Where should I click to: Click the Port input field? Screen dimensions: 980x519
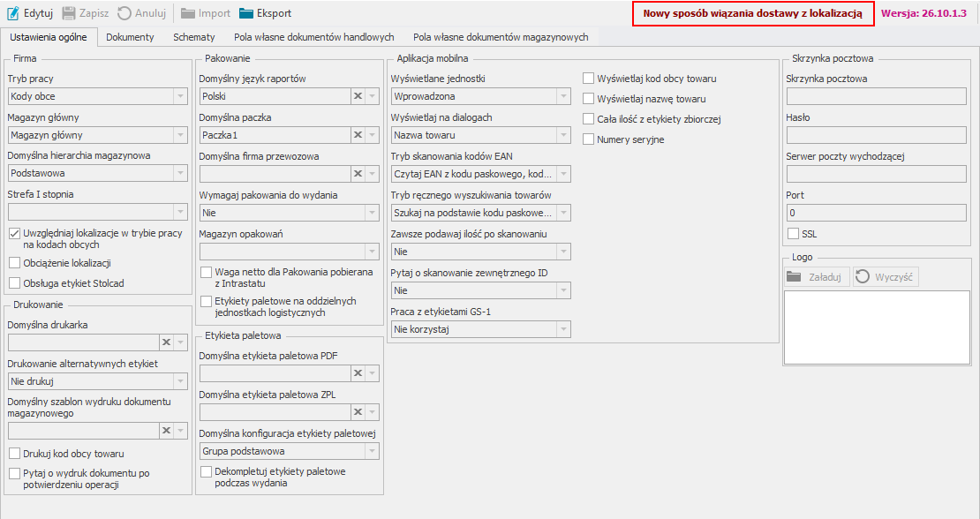(876, 213)
